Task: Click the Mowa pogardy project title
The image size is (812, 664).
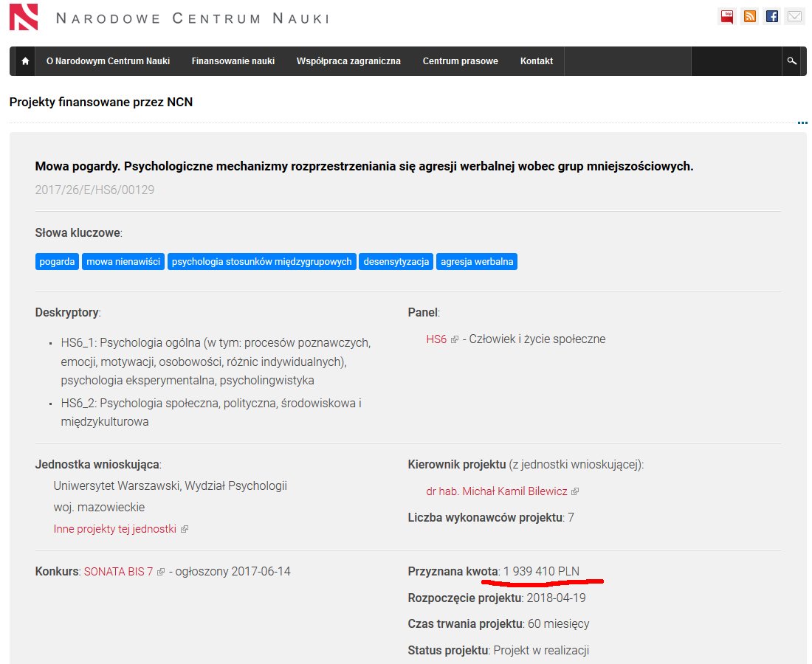Action: [364, 166]
